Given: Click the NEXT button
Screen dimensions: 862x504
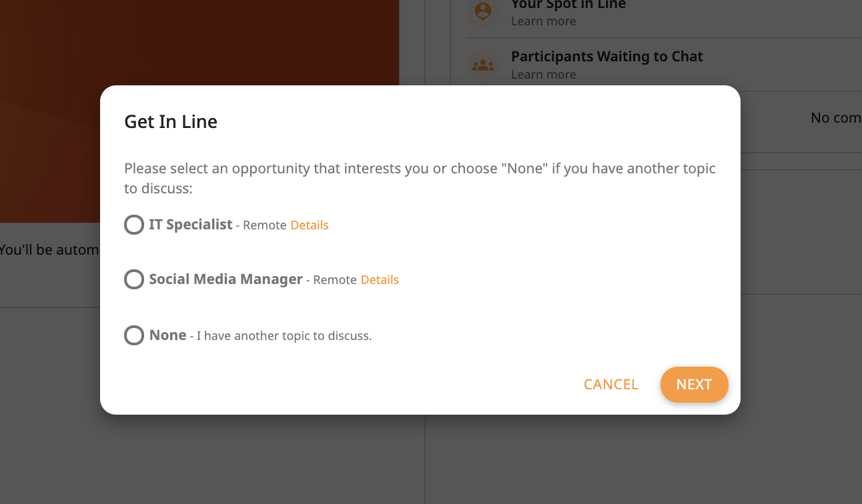Looking at the screenshot, I should [x=694, y=385].
